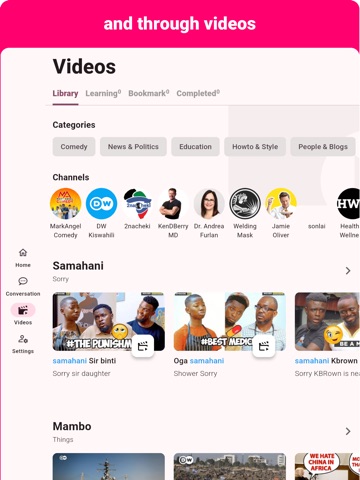Screen dimensions: 360x480
Task: Switch to the Bookmark tab
Action: coord(149,93)
